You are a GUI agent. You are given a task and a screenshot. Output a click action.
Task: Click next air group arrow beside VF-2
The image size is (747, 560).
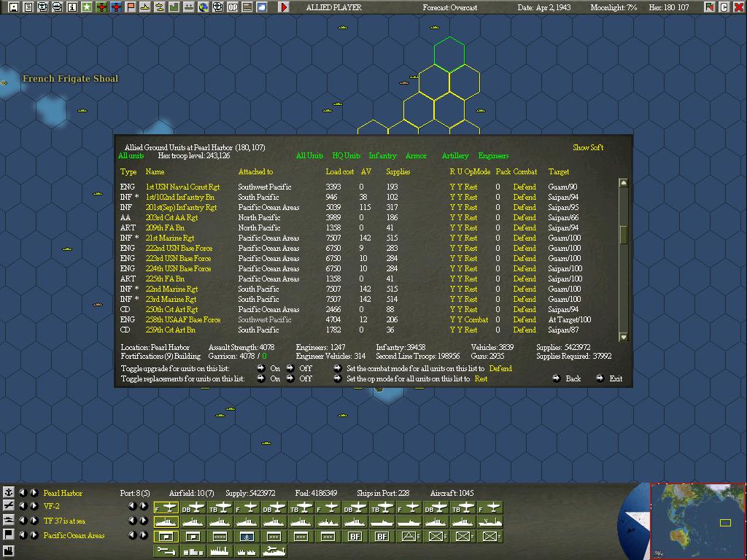tap(34, 506)
